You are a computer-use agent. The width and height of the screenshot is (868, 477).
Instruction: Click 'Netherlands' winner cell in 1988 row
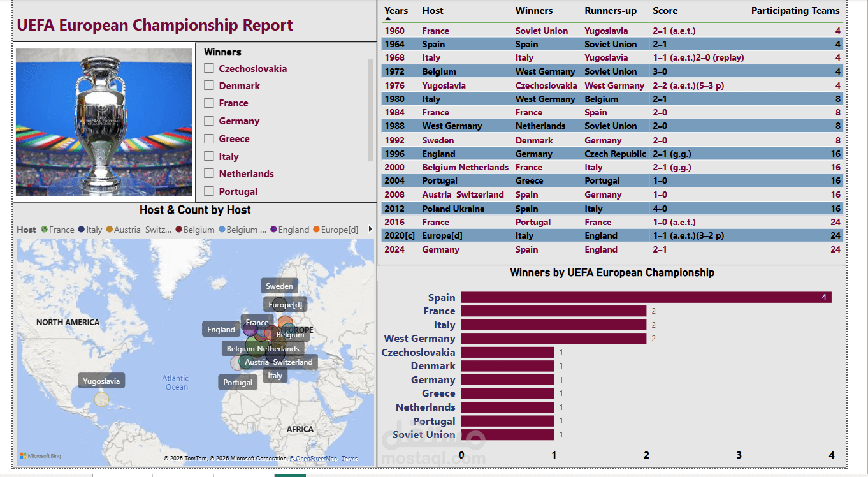(540, 126)
